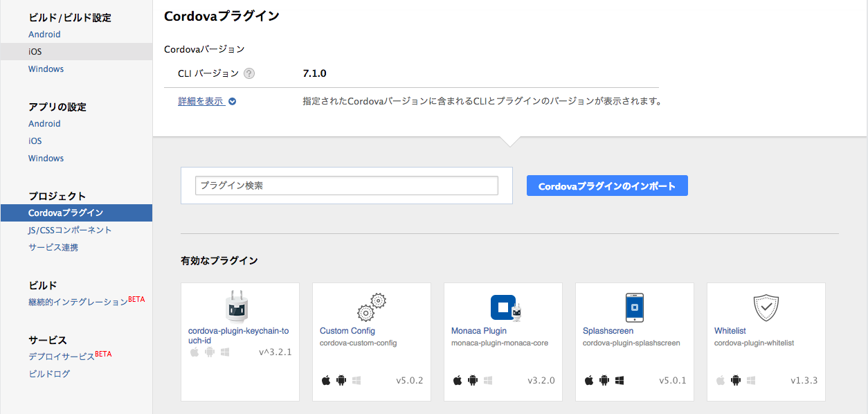Click the Monaca Plugin logo icon

pos(506,308)
